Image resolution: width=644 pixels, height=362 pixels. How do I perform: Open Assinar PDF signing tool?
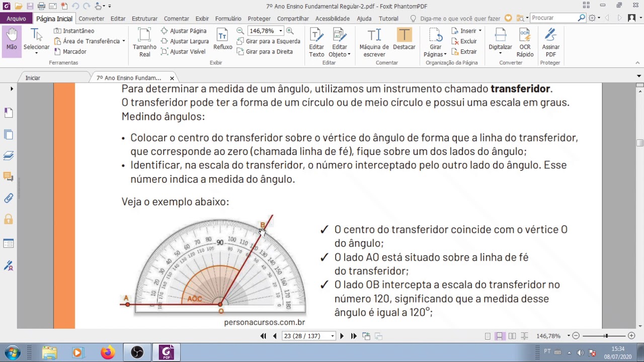[x=550, y=43]
